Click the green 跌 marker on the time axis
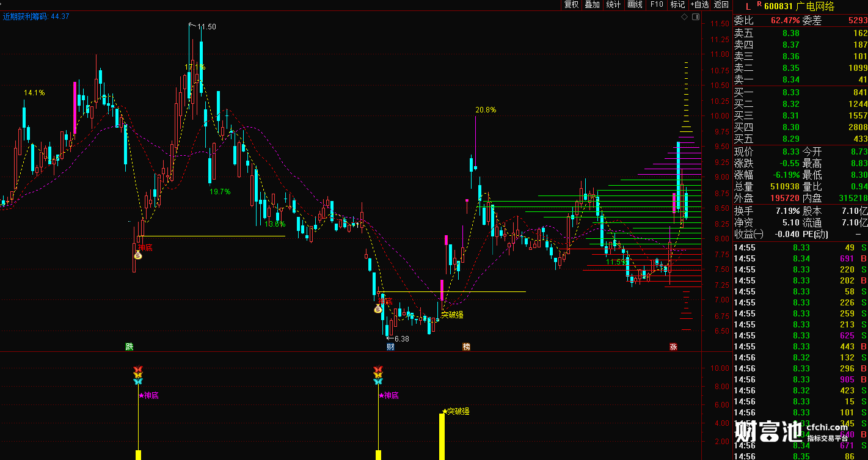868x460 pixels. pyautogui.click(x=129, y=346)
